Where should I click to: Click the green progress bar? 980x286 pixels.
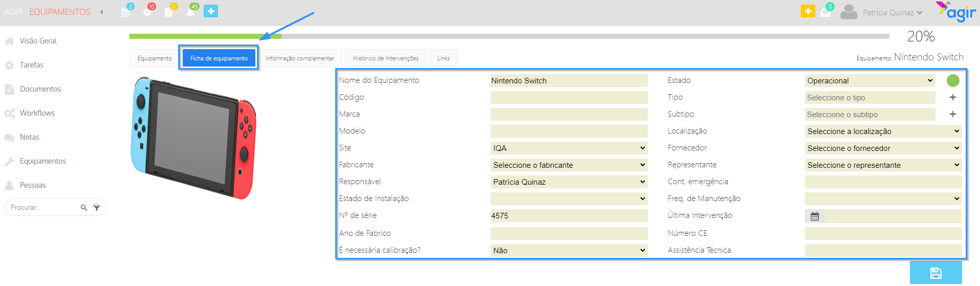coord(205,36)
